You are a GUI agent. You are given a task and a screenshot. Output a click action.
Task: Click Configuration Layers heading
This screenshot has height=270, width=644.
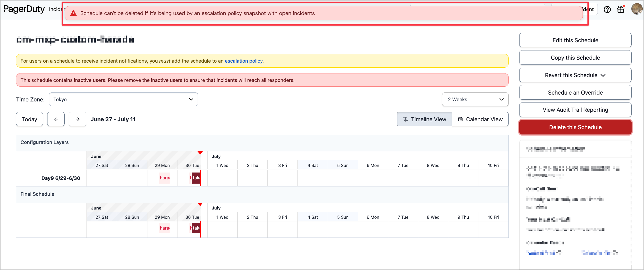[45, 142]
